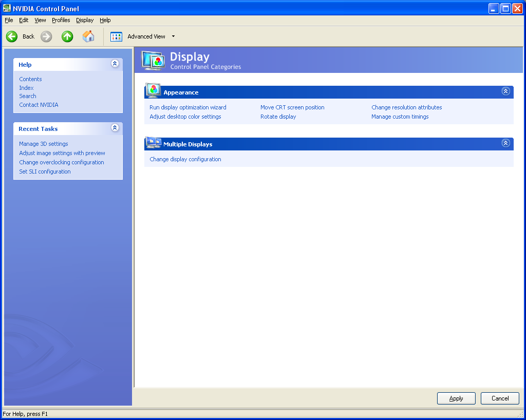Open Manage 3D settings recent task

44,144
